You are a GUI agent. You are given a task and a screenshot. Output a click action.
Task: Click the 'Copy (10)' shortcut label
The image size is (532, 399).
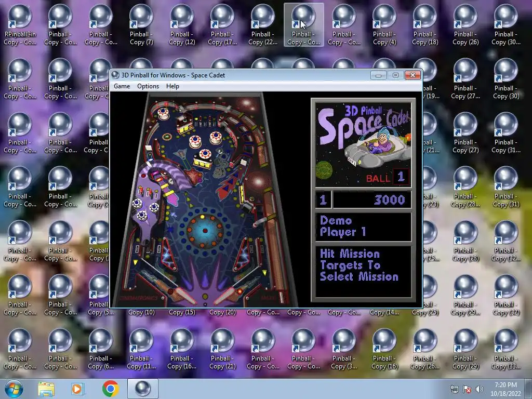pyautogui.click(x=141, y=312)
